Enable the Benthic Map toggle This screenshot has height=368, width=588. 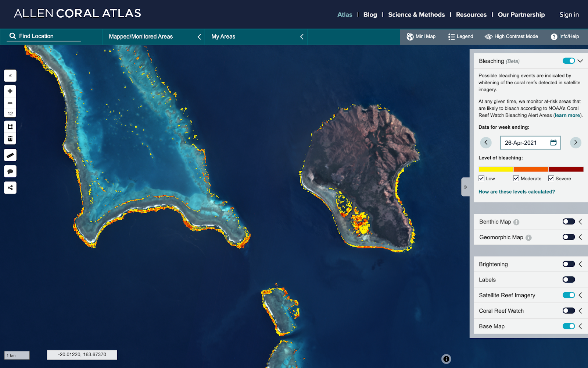click(569, 222)
